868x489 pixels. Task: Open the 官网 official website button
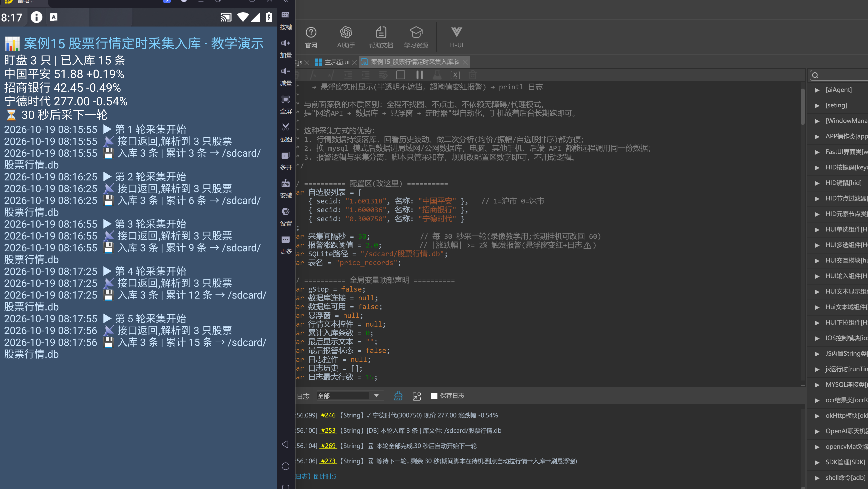(x=311, y=37)
